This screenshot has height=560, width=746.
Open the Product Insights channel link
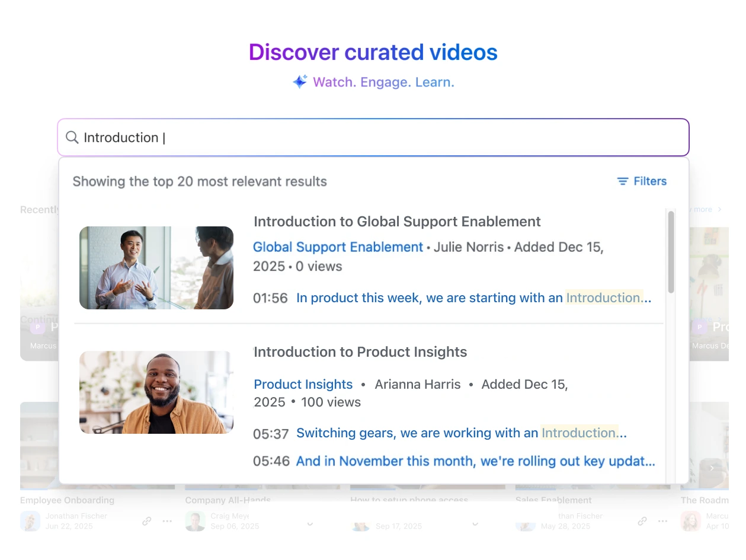click(x=303, y=384)
